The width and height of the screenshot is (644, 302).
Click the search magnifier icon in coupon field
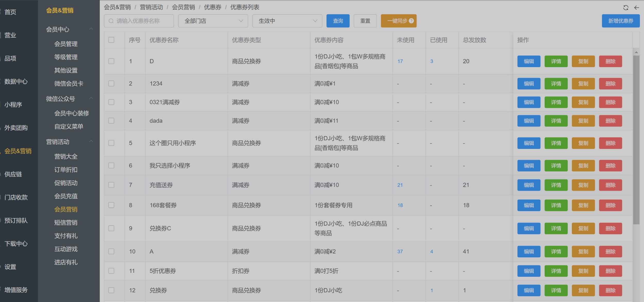click(x=111, y=21)
